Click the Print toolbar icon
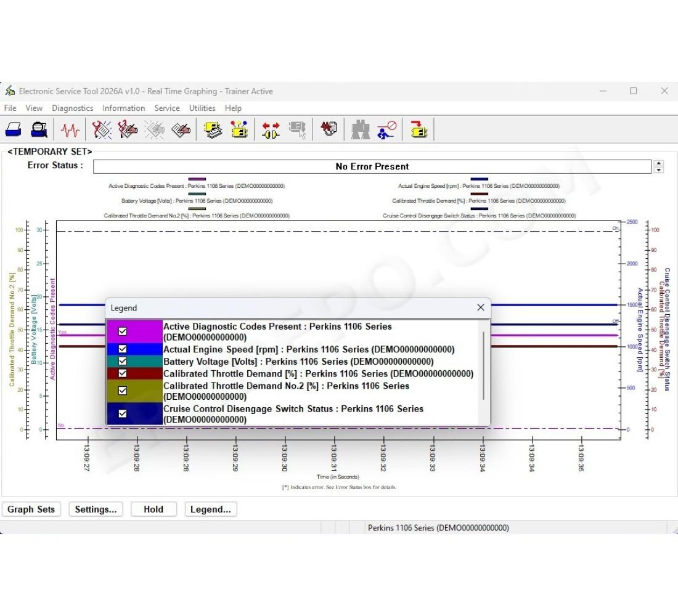The image size is (678, 616). tap(13, 129)
